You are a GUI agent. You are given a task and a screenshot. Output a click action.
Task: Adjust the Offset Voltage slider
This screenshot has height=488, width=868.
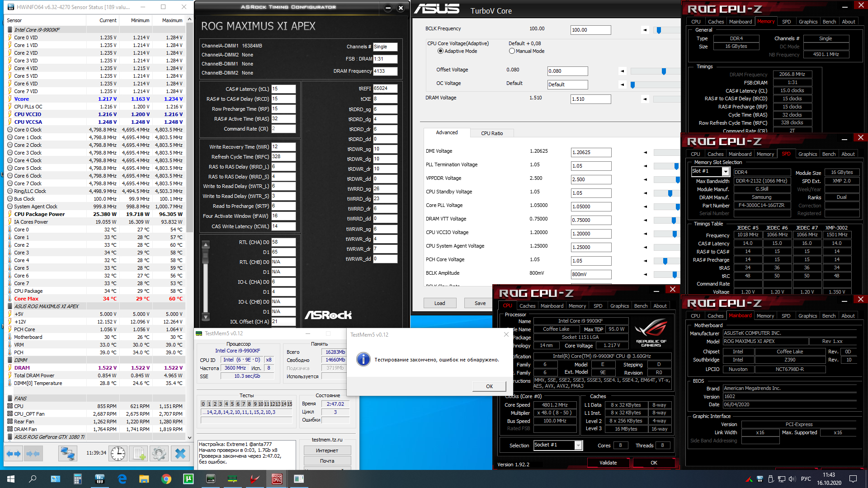tap(664, 71)
